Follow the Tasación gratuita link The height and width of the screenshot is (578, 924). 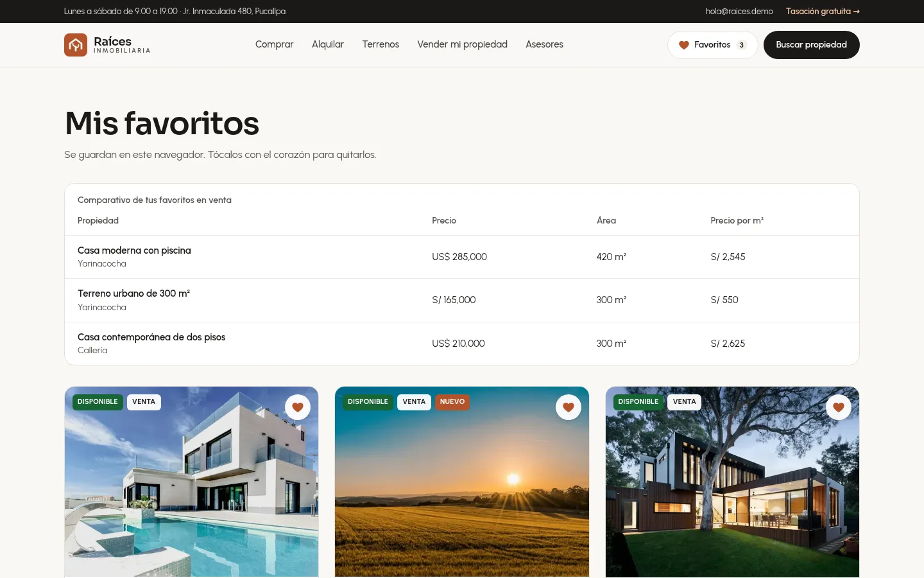click(823, 12)
